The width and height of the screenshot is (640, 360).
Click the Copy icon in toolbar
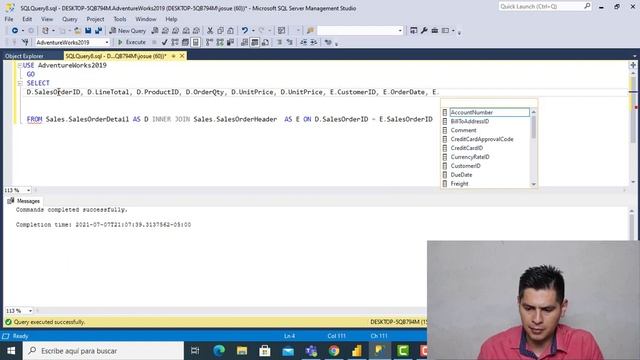coord(220,31)
